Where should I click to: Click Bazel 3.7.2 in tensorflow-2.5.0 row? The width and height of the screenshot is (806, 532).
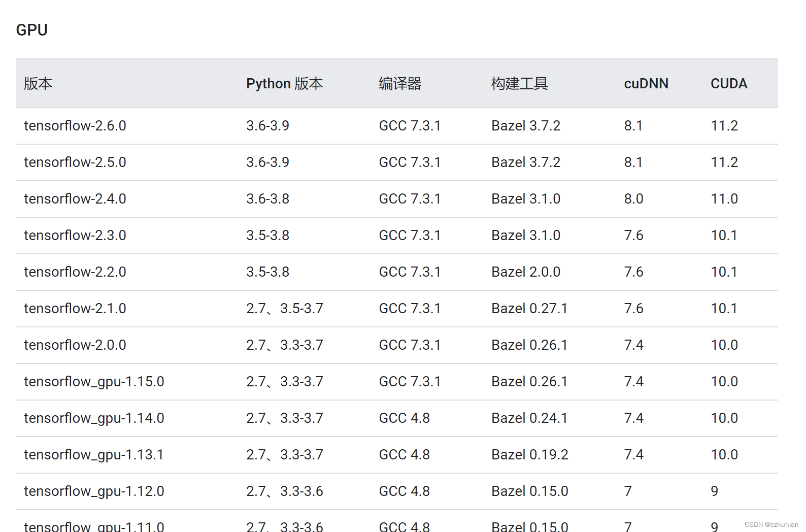point(526,162)
